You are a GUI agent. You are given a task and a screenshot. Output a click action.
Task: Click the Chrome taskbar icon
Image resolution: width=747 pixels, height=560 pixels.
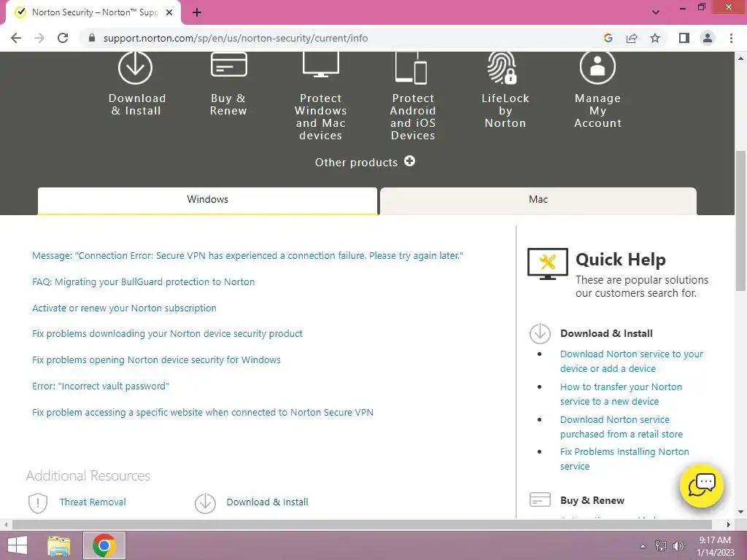coord(104,545)
